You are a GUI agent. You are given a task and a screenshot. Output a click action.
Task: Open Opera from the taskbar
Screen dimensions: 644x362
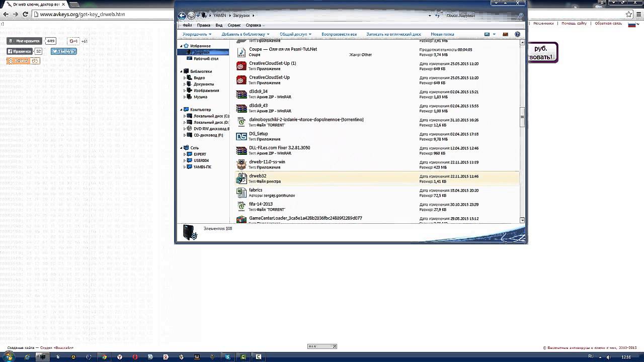[x=135, y=356]
